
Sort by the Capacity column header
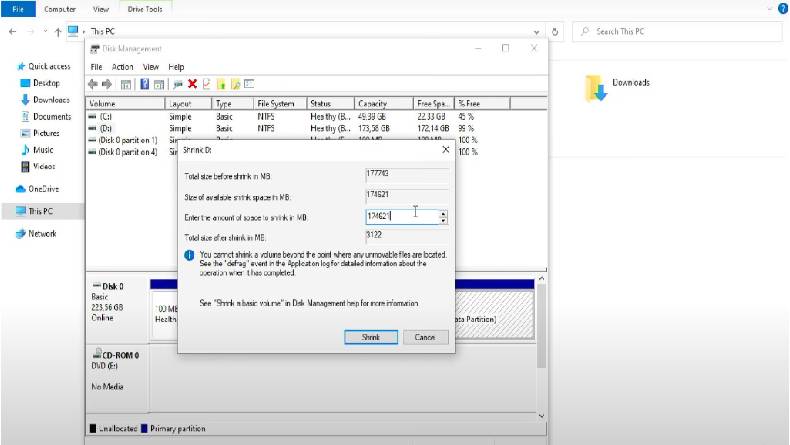pos(383,103)
